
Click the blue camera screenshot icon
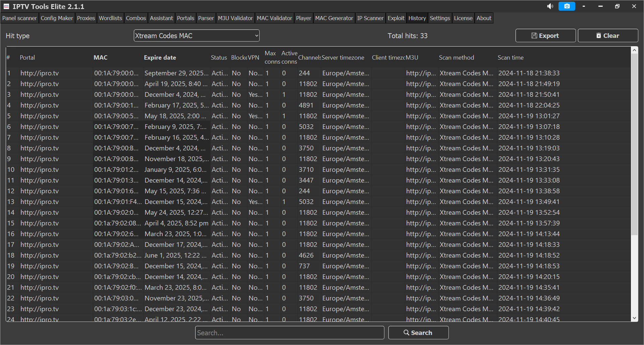point(567,6)
